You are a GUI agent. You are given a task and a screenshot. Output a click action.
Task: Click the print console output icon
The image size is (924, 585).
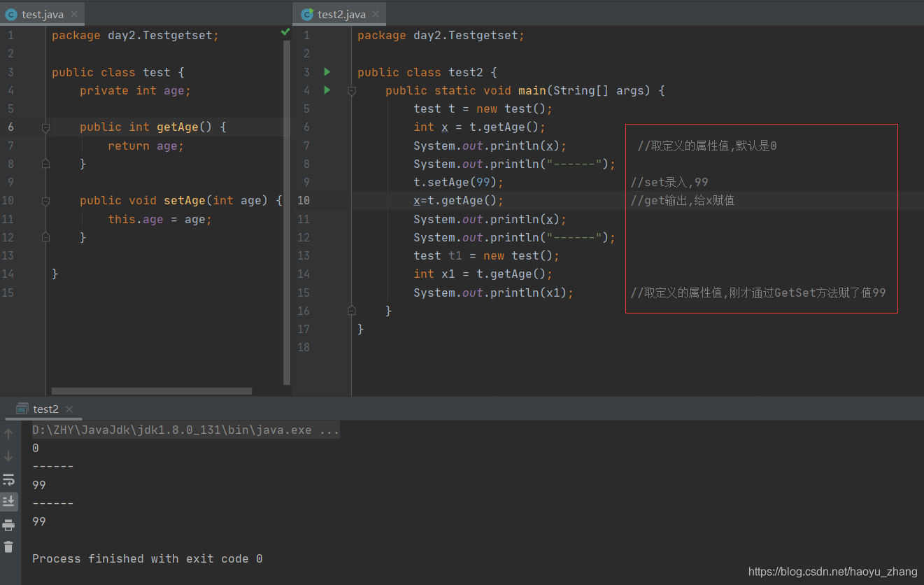coord(8,525)
